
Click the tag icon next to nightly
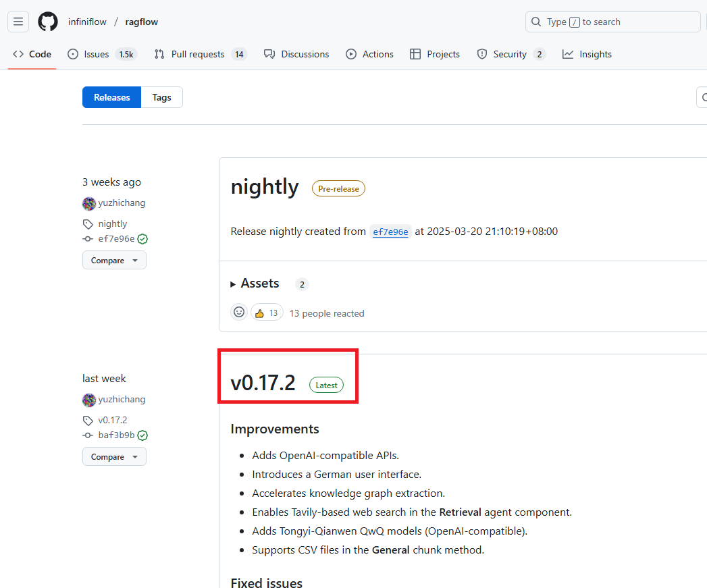pyautogui.click(x=88, y=224)
